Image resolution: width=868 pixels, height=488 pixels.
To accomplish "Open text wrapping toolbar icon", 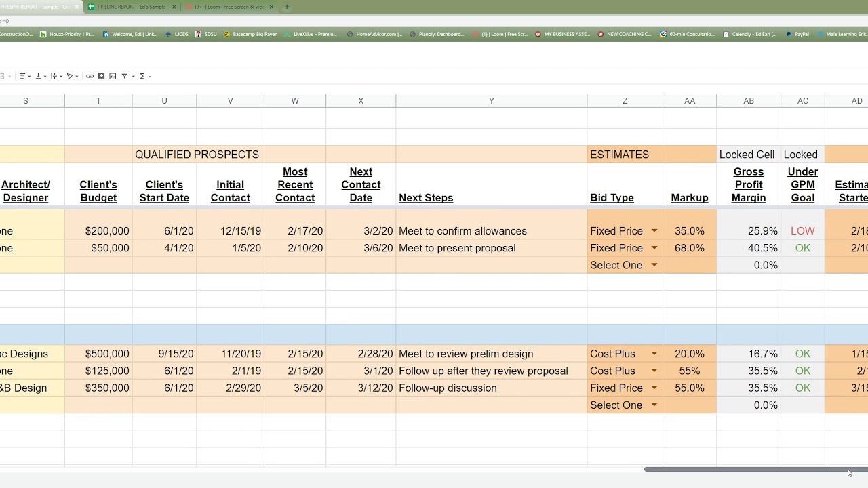I will [x=56, y=76].
